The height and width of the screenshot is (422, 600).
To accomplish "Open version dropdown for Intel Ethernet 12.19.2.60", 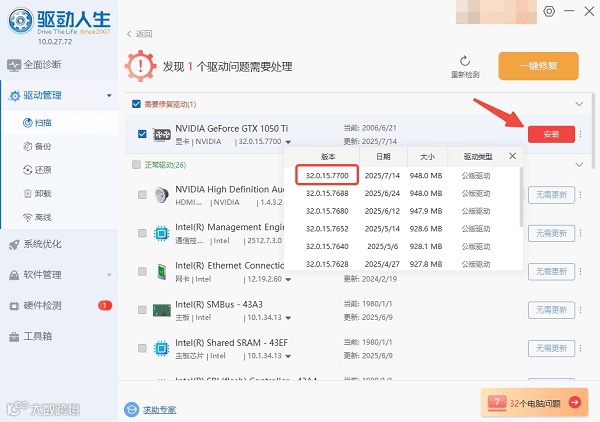I will point(288,280).
